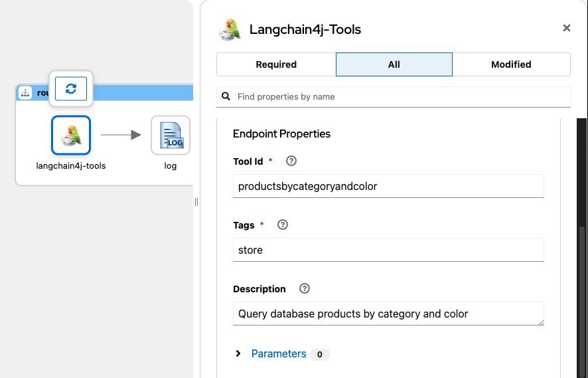Open help for the Tags field
Image resolution: width=588 pixels, height=378 pixels.
pos(282,225)
